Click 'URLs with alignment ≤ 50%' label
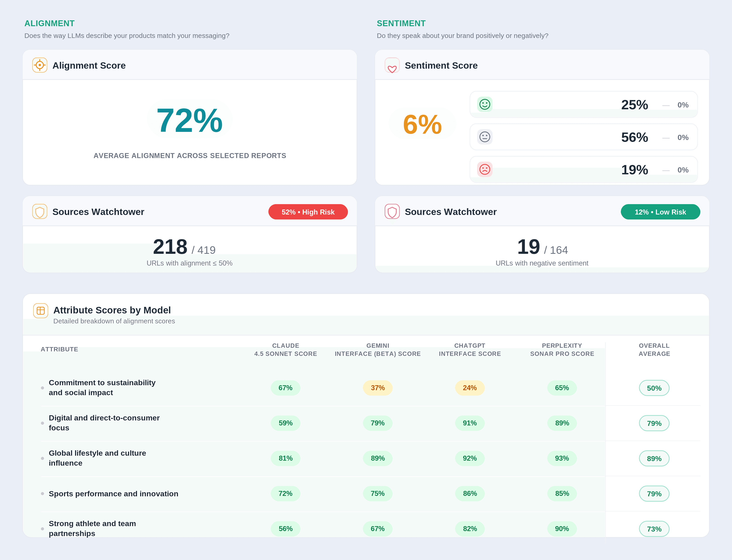Viewport: 732px width, 560px height. pyautogui.click(x=189, y=263)
